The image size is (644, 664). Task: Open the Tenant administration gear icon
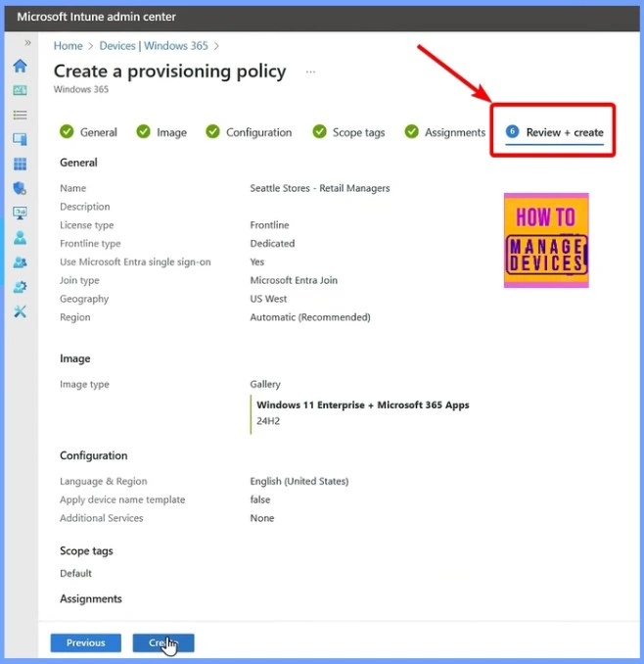20,287
